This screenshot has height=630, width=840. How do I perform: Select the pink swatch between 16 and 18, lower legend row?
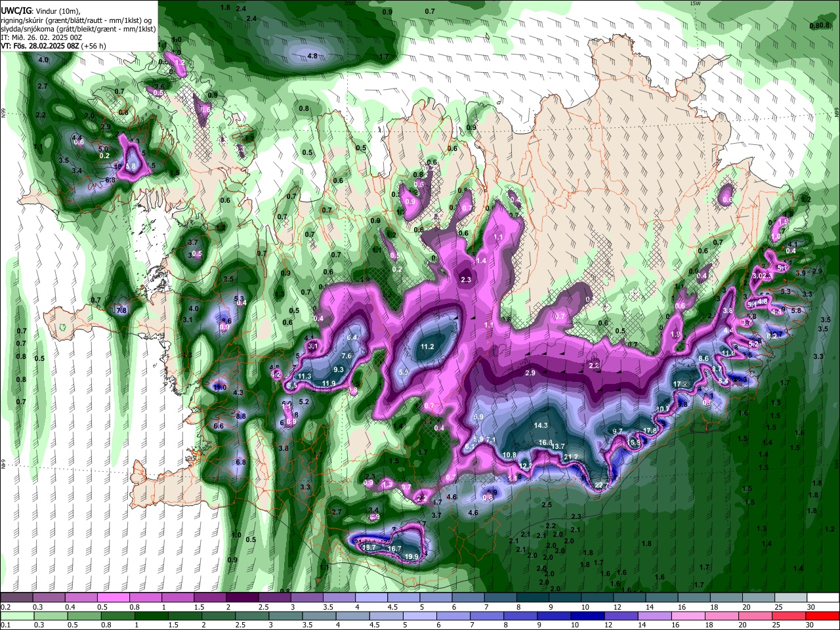tap(688, 616)
